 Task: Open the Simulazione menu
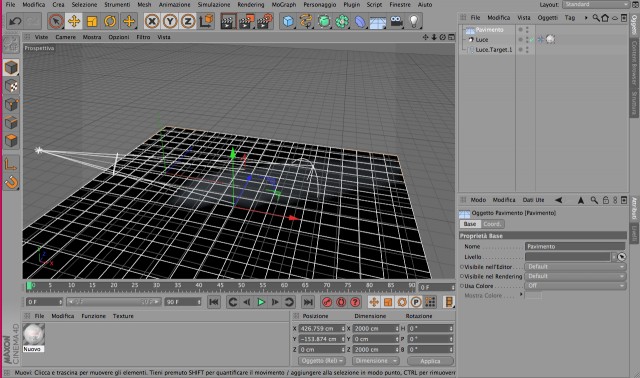[x=214, y=4]
